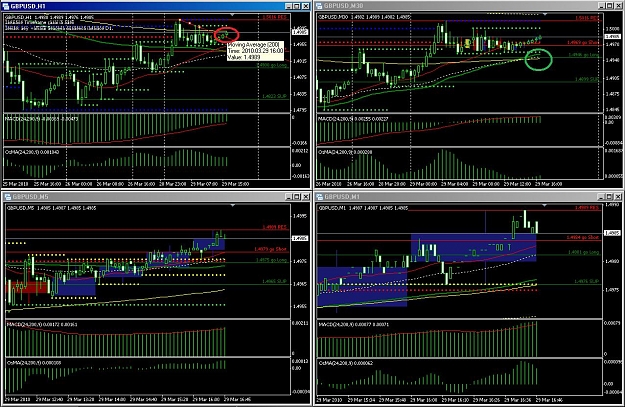Activate the GBPUSD,M1 title bar

[468, 197]
